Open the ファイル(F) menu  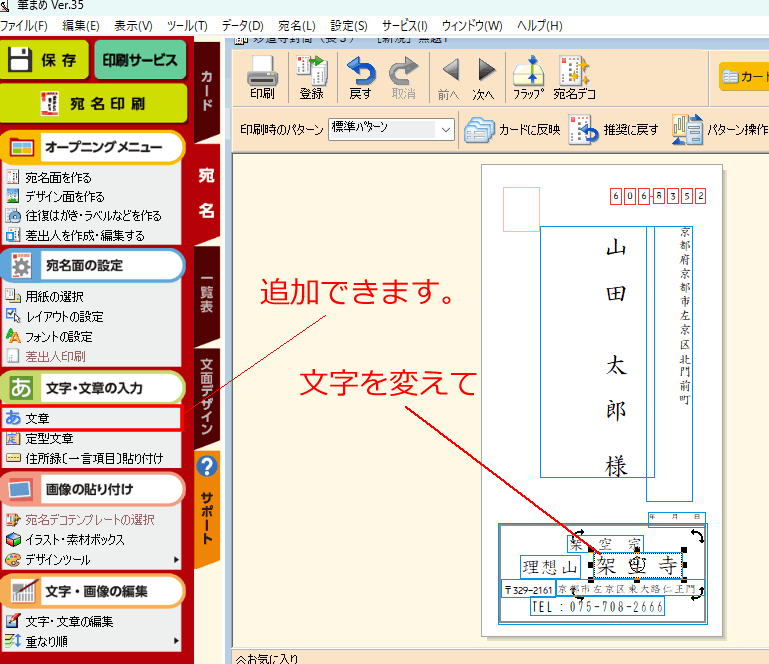pos(24,25)
